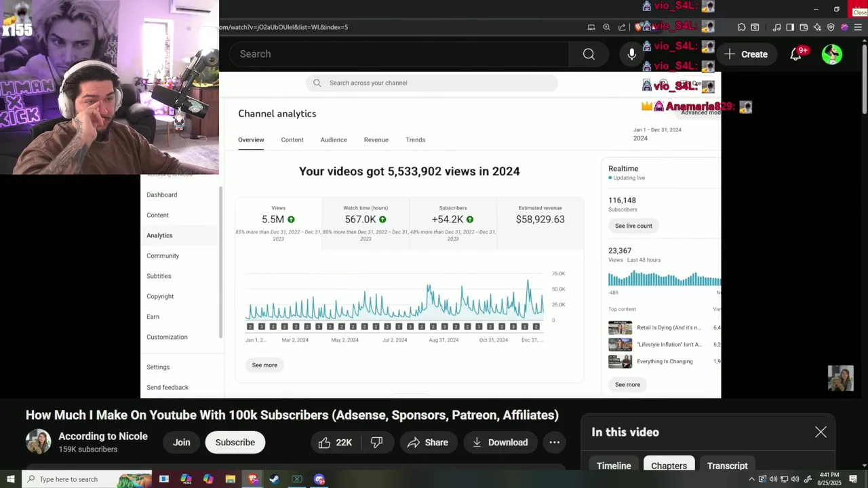Click the Share button under the video
The image size is (868, 488).
click(428, 443)
